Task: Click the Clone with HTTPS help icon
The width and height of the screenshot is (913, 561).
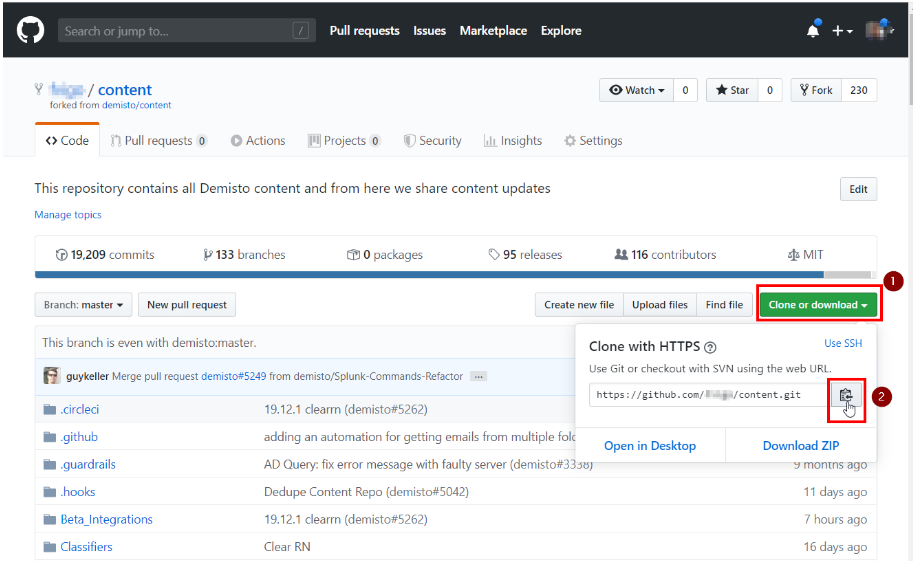Action: pyautogui.click(x=710, y=347)
